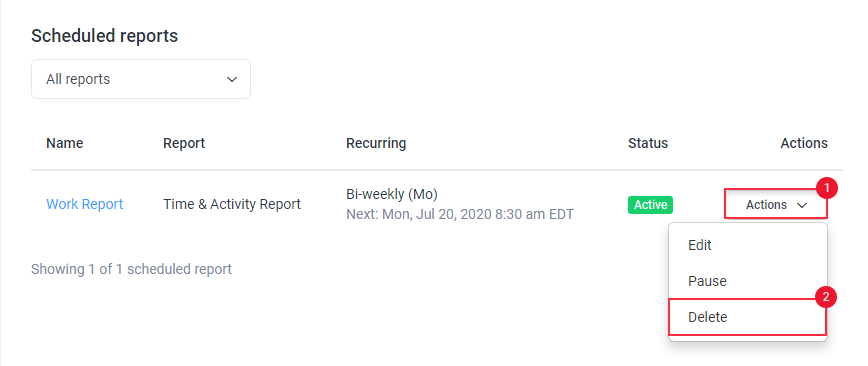Click the red annotation badge number 2
The image size is (868, 366).
pyautogui.click(x=825, y=297)
